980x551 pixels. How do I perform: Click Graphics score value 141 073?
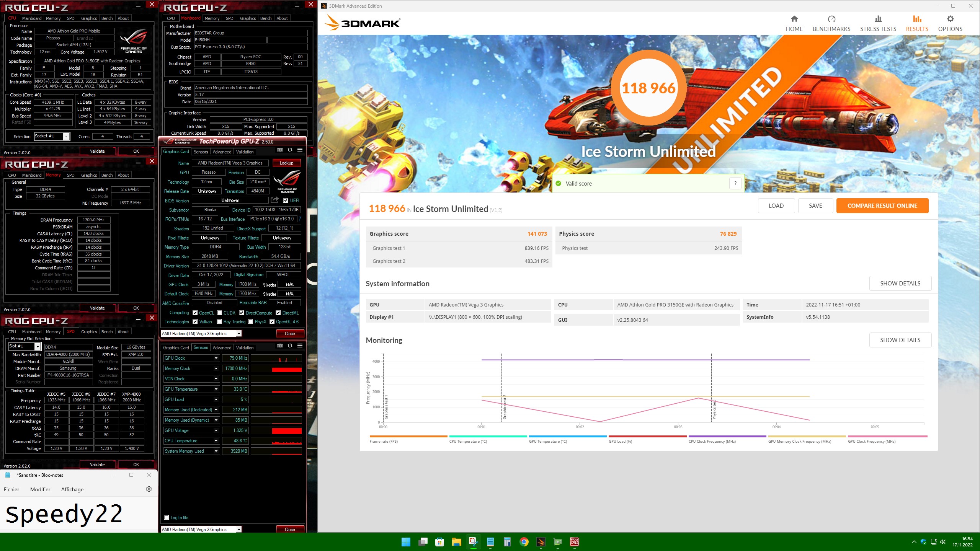(x=537, y=234)
